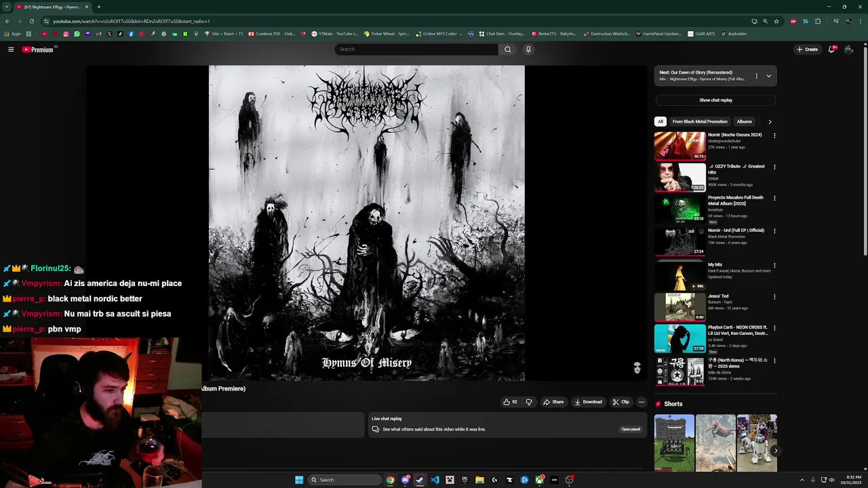
Task: Open BetterTTV bookmark
Action: coord(553,34)
